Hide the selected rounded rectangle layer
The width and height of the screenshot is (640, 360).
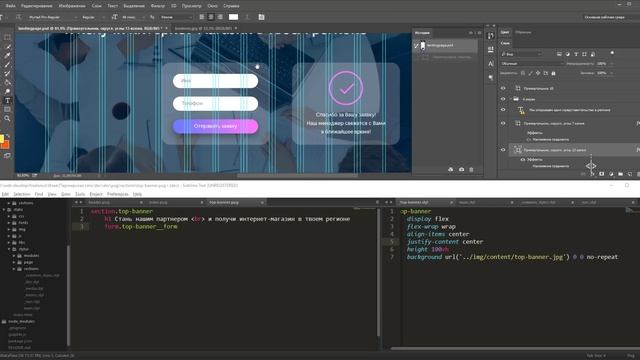503,150
